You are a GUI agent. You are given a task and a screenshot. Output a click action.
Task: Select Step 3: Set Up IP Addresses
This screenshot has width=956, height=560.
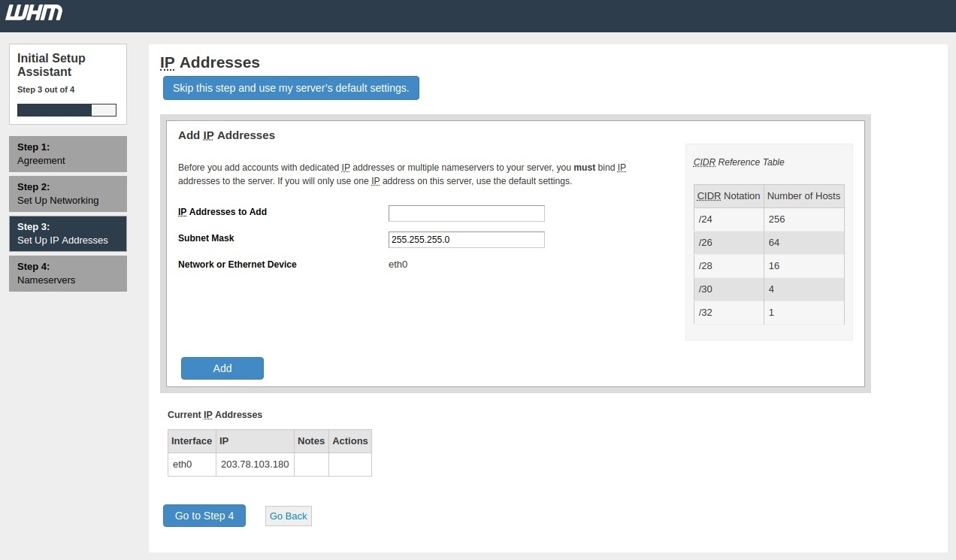coord(68,234)
